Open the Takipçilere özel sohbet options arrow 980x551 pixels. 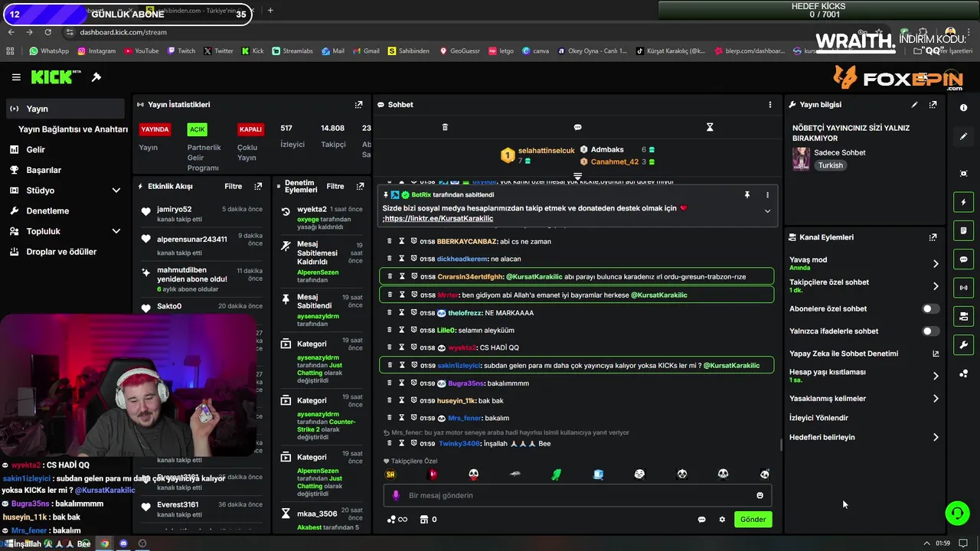pyautogui.click(x=936, y=286)
